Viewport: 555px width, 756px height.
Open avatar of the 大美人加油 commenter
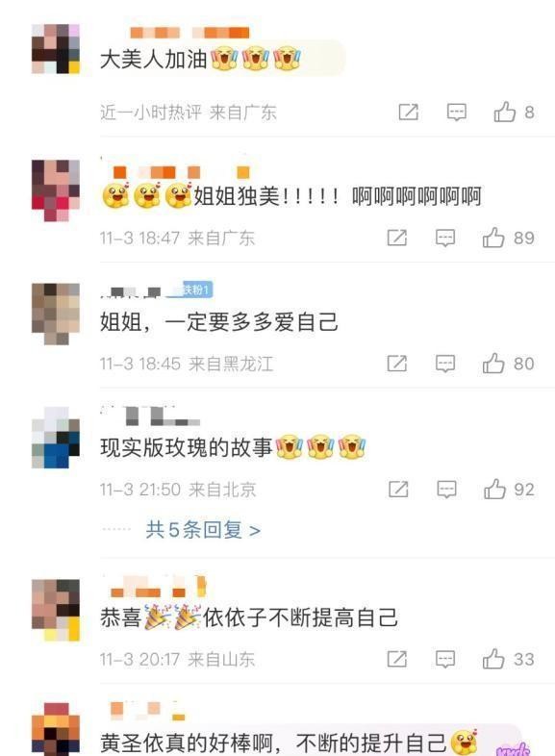coord(56,49)
